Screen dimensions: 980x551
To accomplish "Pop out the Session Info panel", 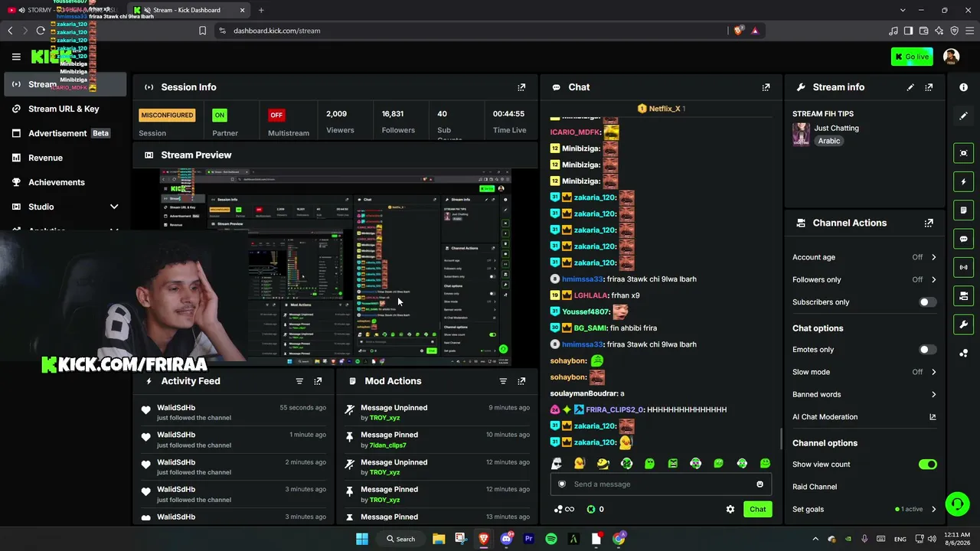I will pos(521,87).
